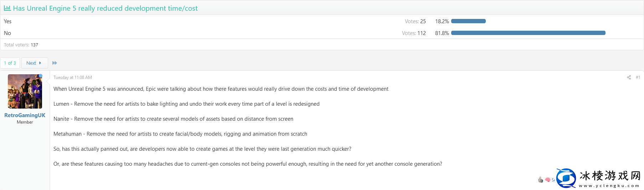The width and height of the screenshot is (644, 190).
Task: Click the poll chart icon in title
Action: [7, 8]
